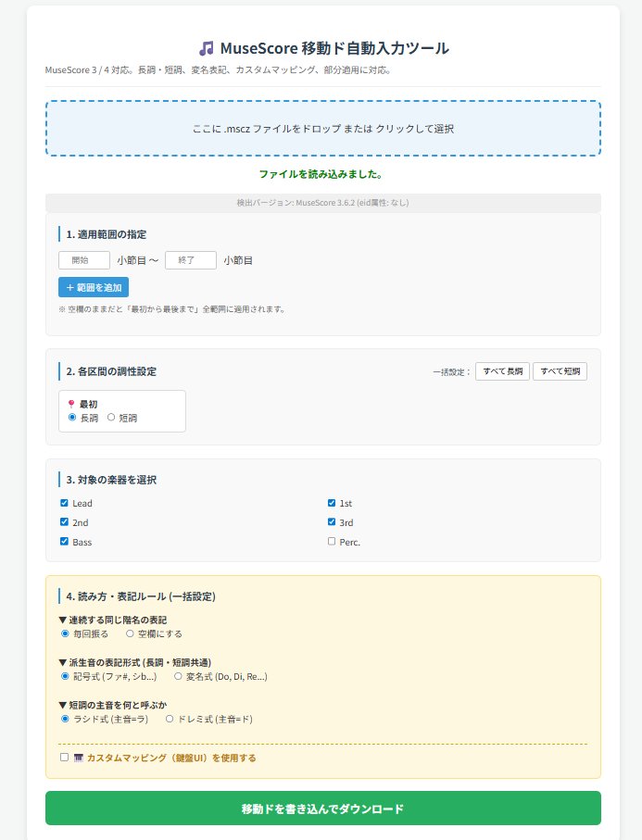Viewport: 642px width, 840px height.
Task: Click the ▼短調の主音を何と呼ぶか heading
Action: pyautogui.click(x=112, y=705)
